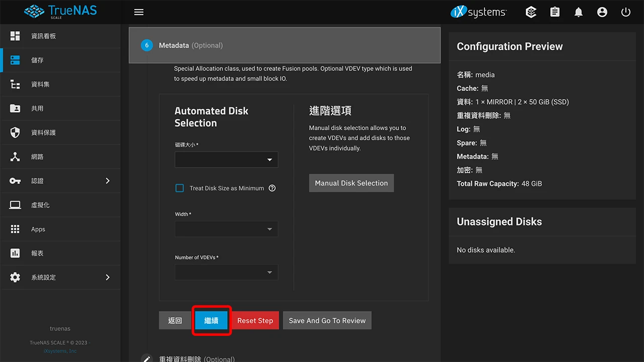Click the power options icon

625,12
